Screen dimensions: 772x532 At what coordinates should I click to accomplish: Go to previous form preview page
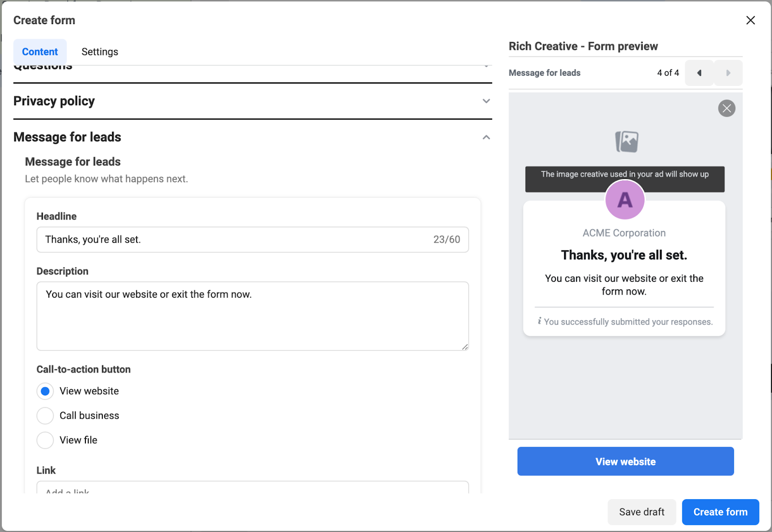(699, 73)
